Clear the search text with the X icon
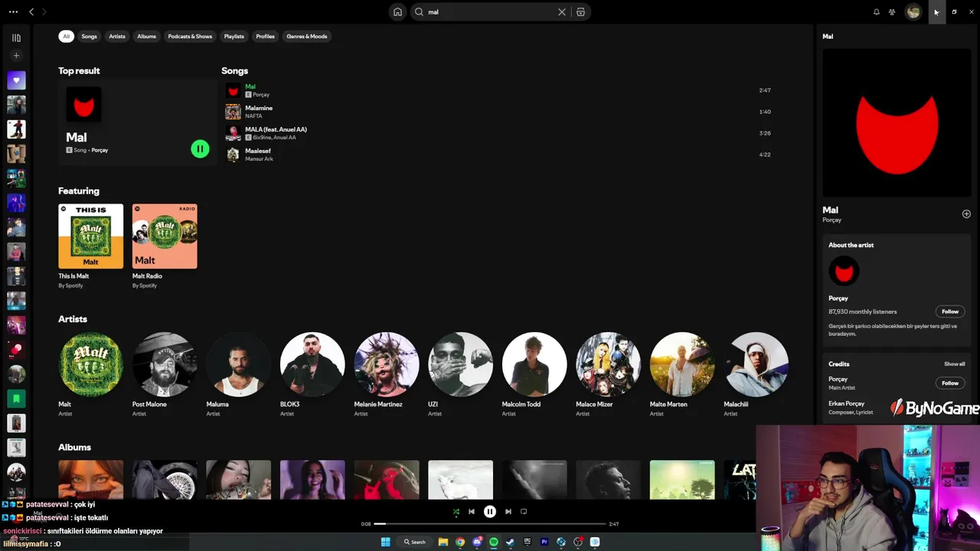 (x=562, y=11)
